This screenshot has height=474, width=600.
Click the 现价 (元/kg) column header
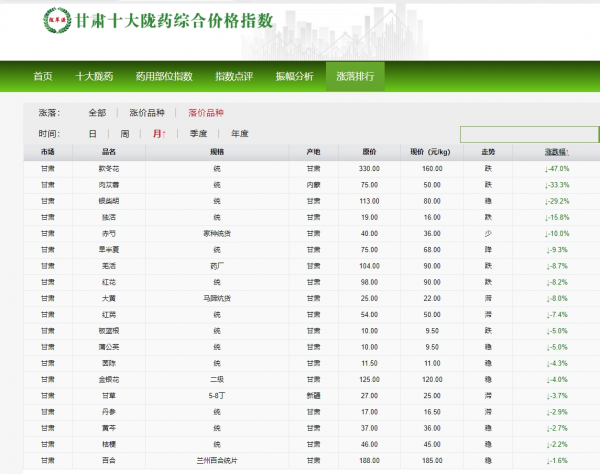point(431,151)
